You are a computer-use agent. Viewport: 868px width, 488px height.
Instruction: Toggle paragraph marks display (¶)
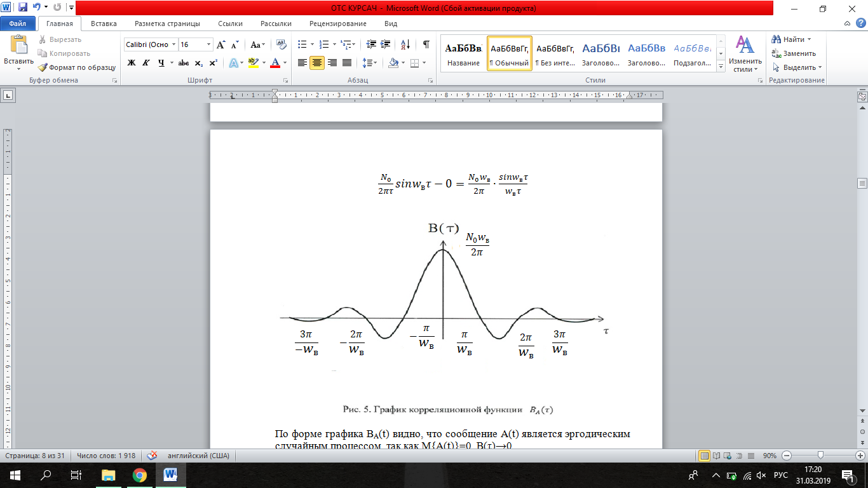pyautogui.click(x=426, y=44)
